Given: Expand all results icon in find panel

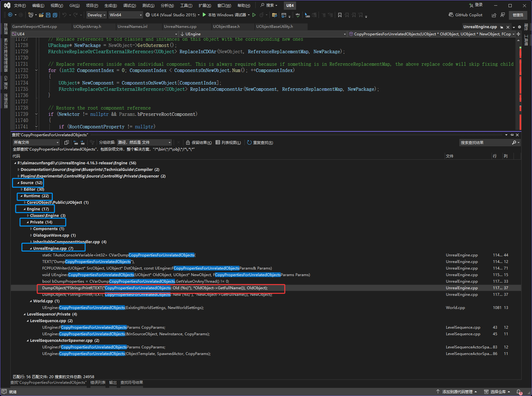Looking at the screenshot, I should click(x=83, y=142).
